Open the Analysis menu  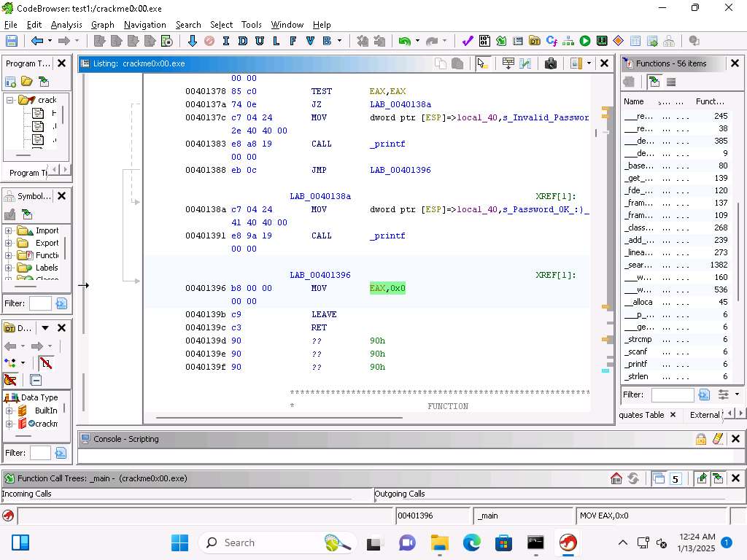tap(66, 25)
